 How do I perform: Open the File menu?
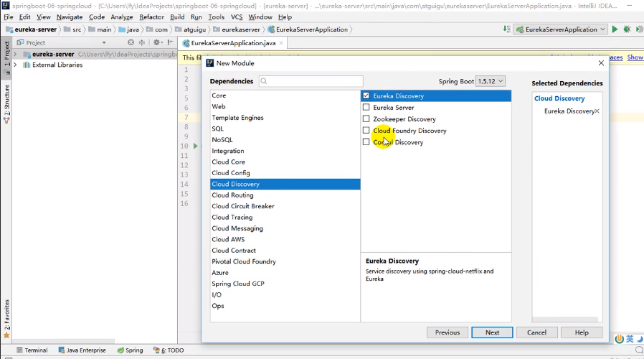point(8,17)
